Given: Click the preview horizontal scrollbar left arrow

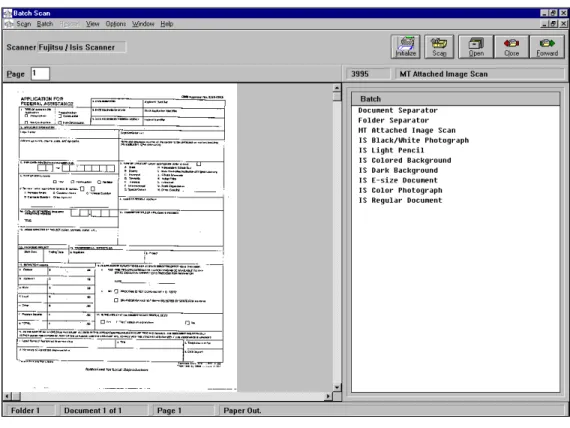Looking at the screenshot, I should [7, 396].
